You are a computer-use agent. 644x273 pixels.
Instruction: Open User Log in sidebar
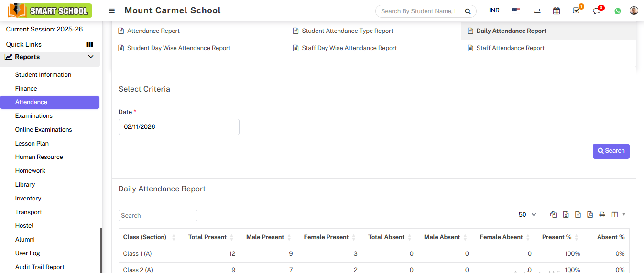pyautogui.click(x=28, y=253)
